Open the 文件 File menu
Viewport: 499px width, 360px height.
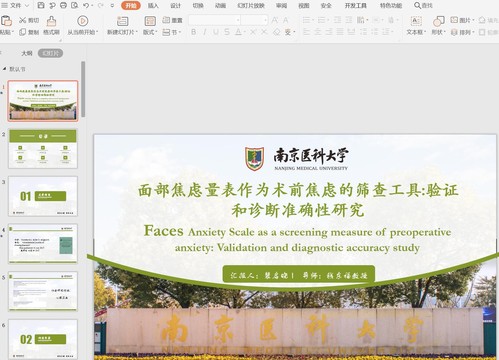[x=15, y=6]
